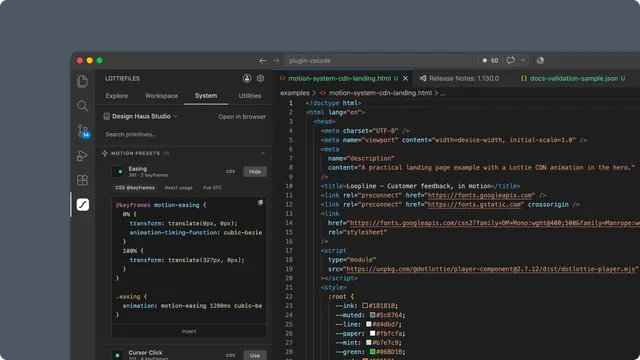Switch to the Workspace tab
640x360 pixels.
pos(161,96)
